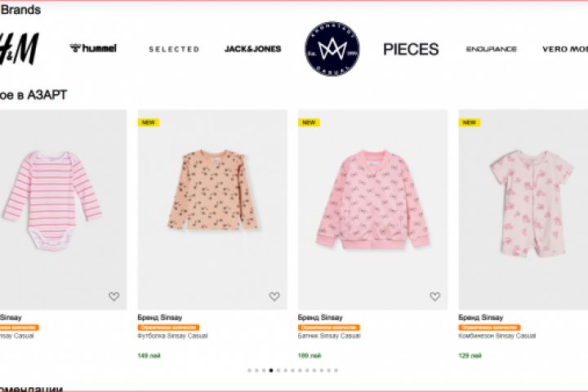588x392 pixels.
Task: Jump to the first carousel pagination dot
Action: coord(249,370)
